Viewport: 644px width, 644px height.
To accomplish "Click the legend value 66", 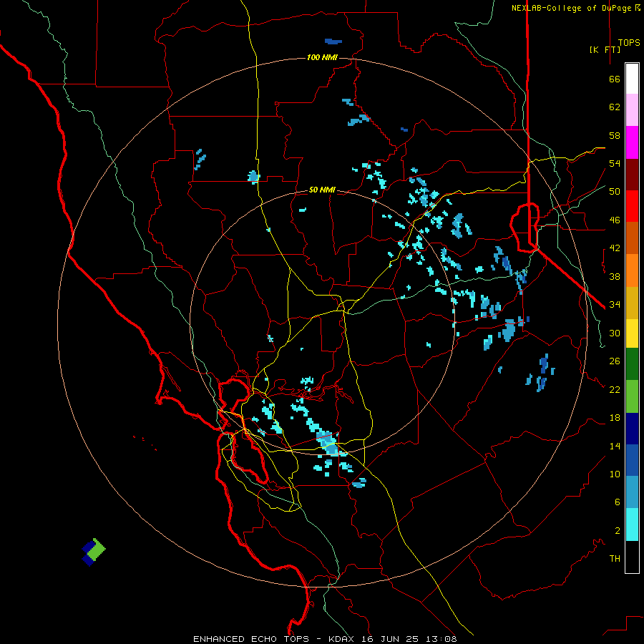I will pos(615,79).
